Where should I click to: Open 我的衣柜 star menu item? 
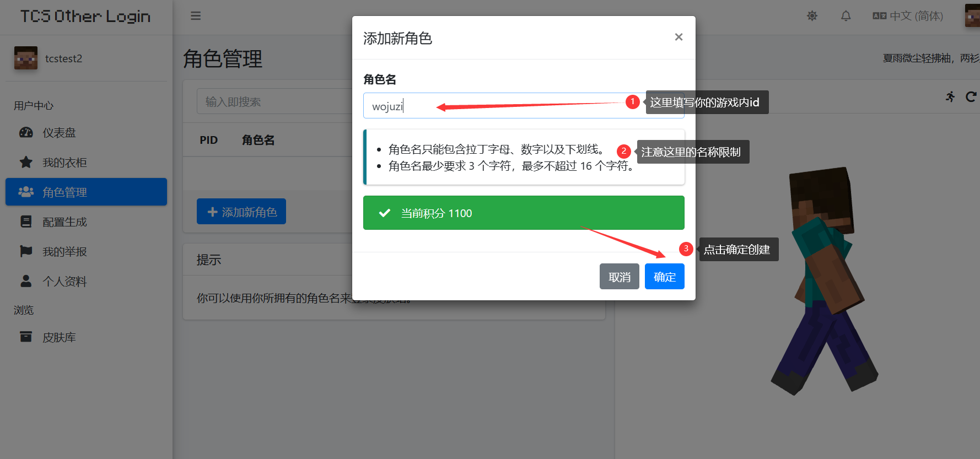click(x=64, y=163)
